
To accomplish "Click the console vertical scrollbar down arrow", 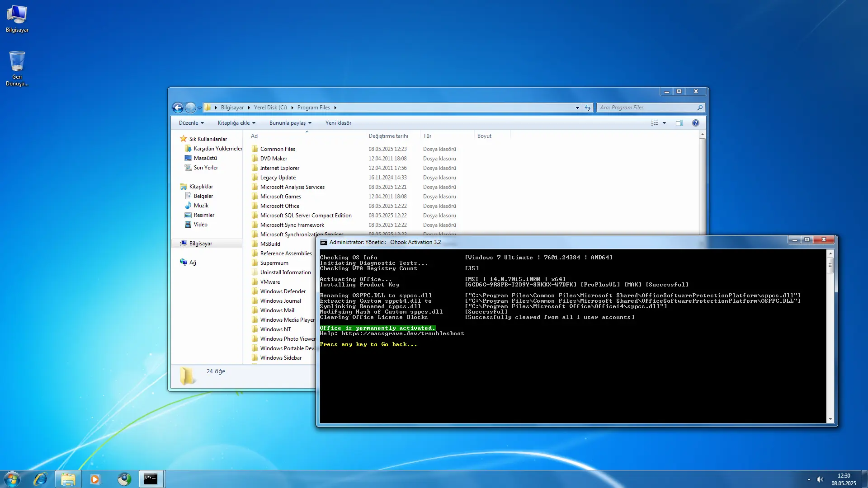I will coord(830,419).
